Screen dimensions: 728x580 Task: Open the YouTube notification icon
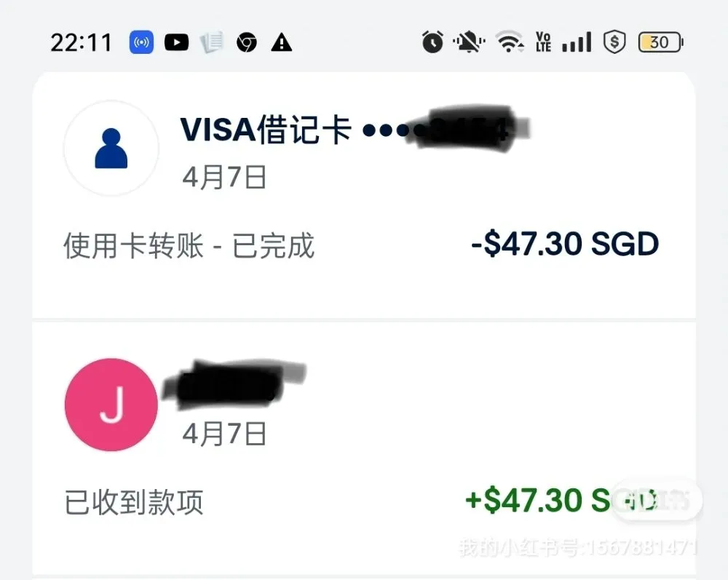(176, 43)
